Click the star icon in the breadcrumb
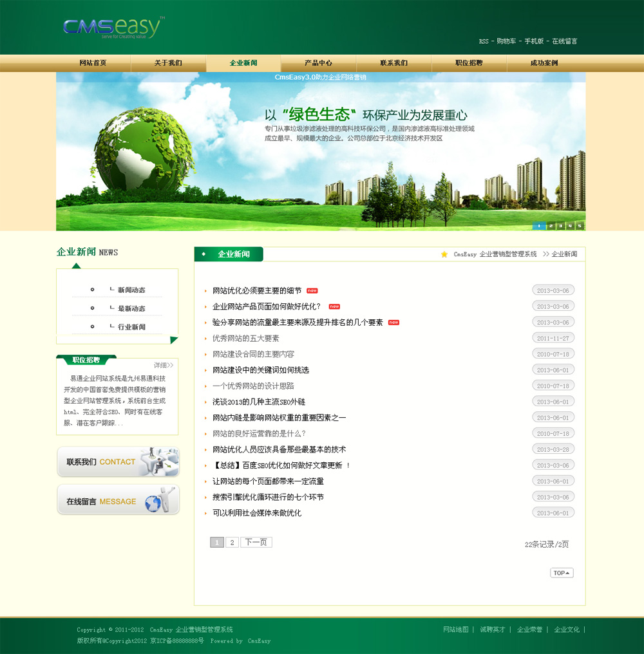 [444, 254]
